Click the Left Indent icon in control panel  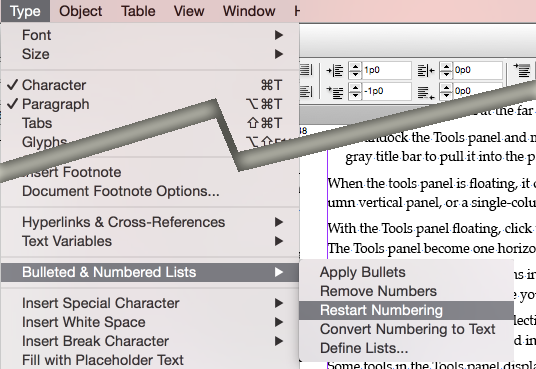click(335, 70)
